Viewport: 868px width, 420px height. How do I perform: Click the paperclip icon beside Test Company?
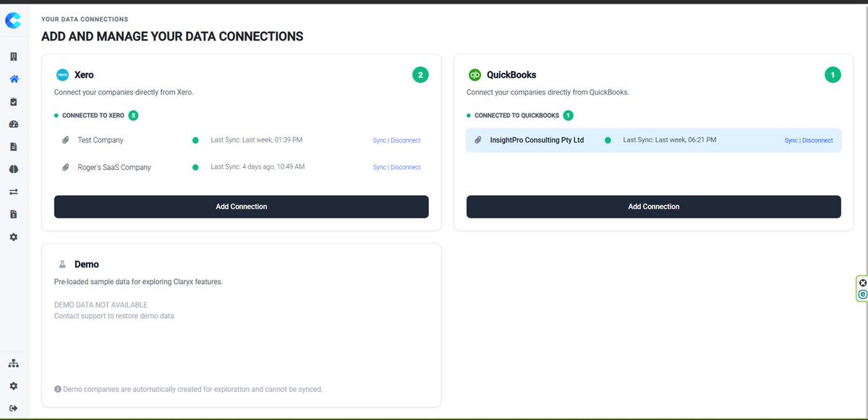[x=65, y=140]
